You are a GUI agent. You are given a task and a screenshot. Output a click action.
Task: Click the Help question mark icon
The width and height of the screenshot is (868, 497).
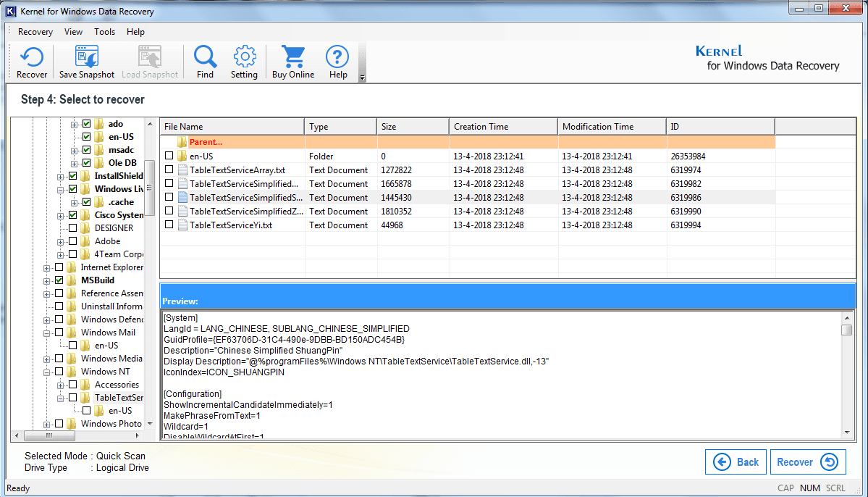[x=337, y=57]
